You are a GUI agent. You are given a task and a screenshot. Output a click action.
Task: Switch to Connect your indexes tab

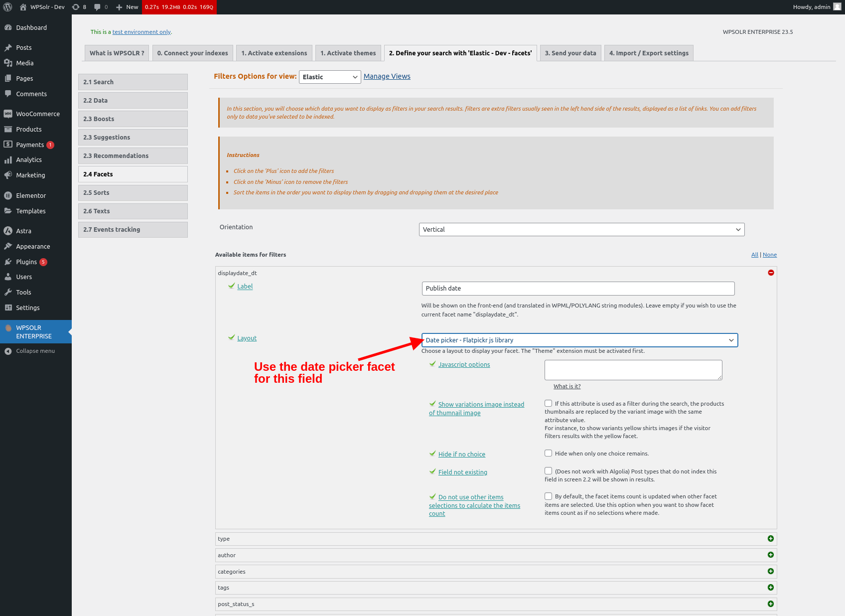click(x=193, y=53)
